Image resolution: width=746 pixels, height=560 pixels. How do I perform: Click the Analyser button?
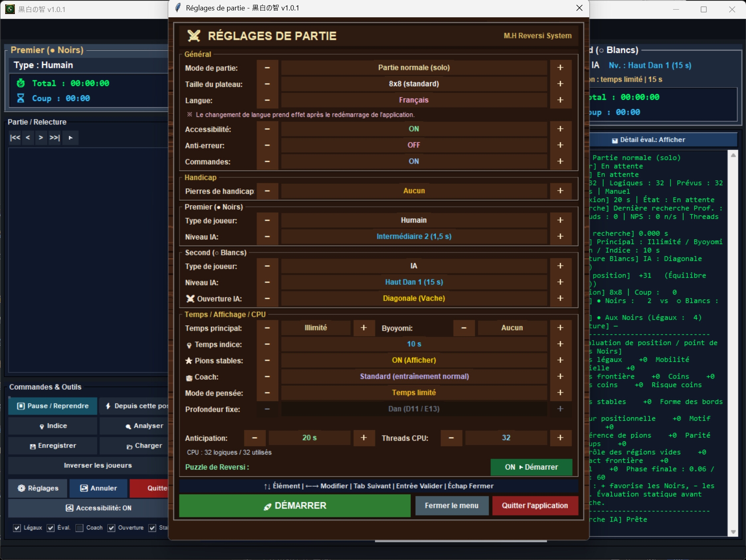coord(134,426)
